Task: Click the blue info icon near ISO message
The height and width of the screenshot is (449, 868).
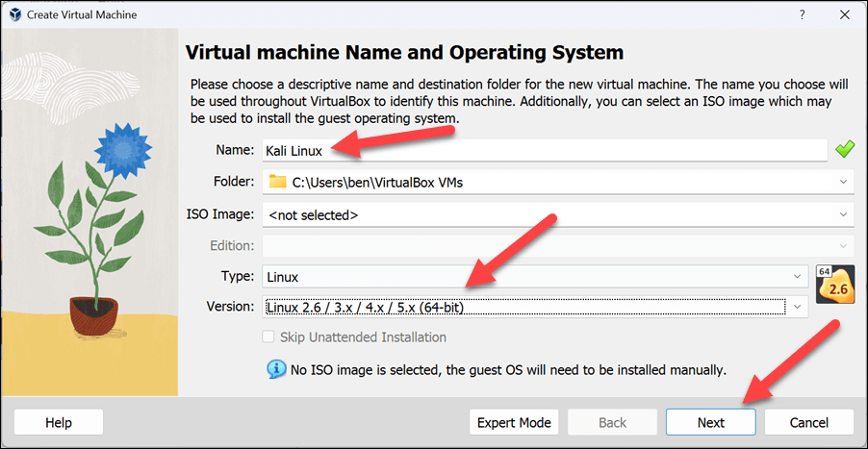Action: (x=276, y=369)
